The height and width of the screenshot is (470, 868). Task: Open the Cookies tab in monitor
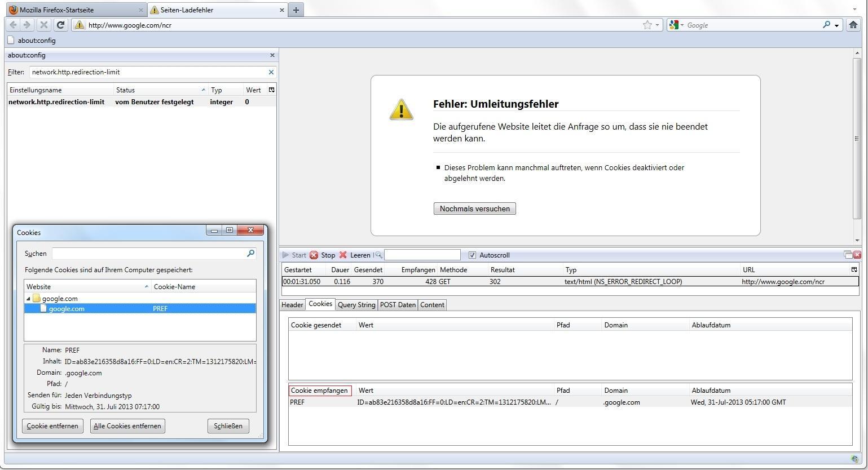[x=320, y=304]
